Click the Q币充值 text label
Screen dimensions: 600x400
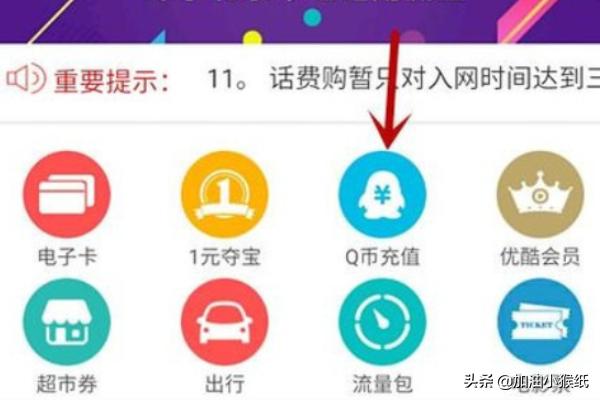(x=382, y=256)
